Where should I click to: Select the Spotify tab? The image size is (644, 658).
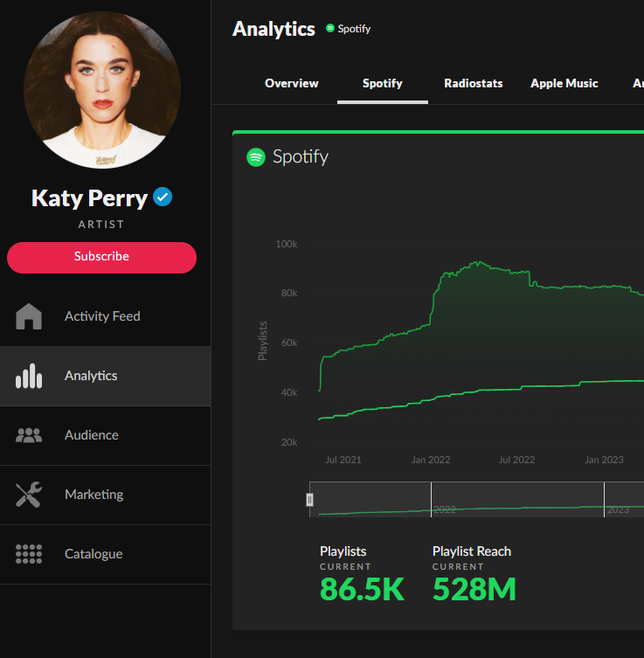point(383,84)
